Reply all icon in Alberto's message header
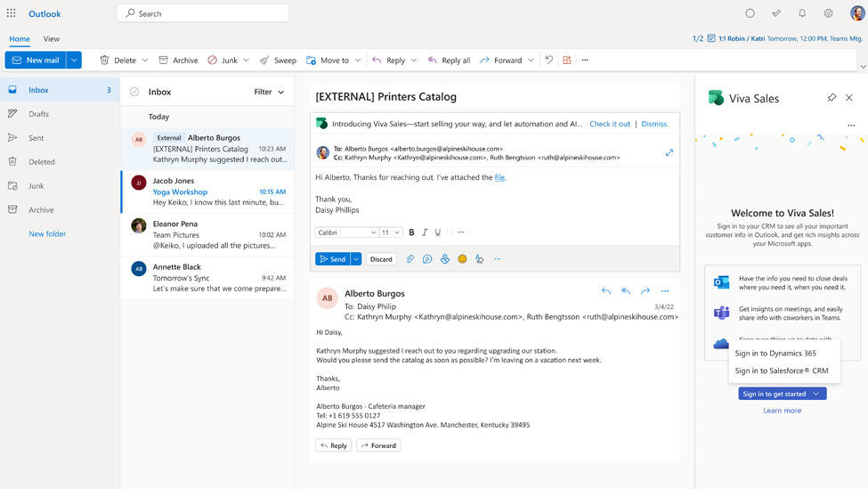This screenshot has height=489, width=868. pyautogui.click(x=626, y=291)
